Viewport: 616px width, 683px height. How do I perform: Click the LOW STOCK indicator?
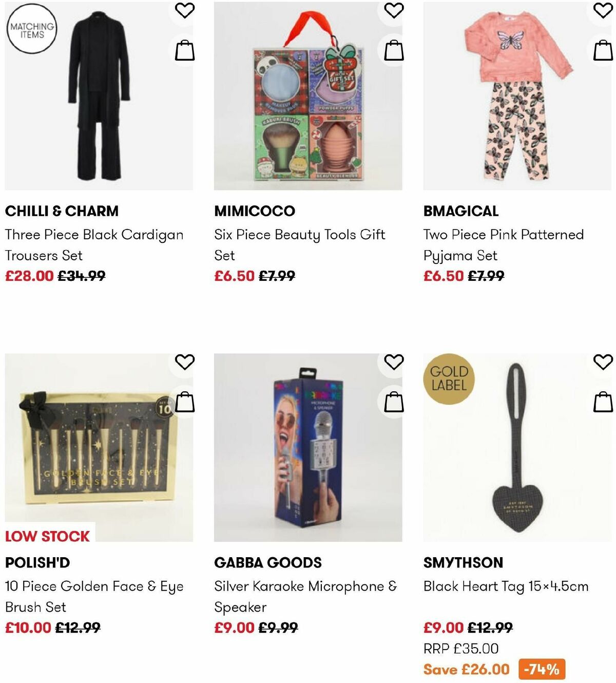(x=47, y=536)
